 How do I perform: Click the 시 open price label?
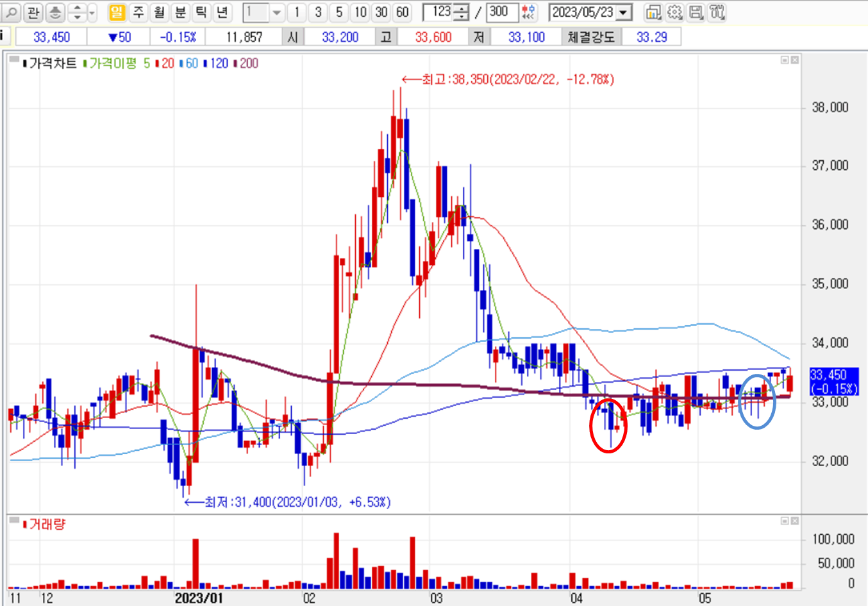point(293,37)
